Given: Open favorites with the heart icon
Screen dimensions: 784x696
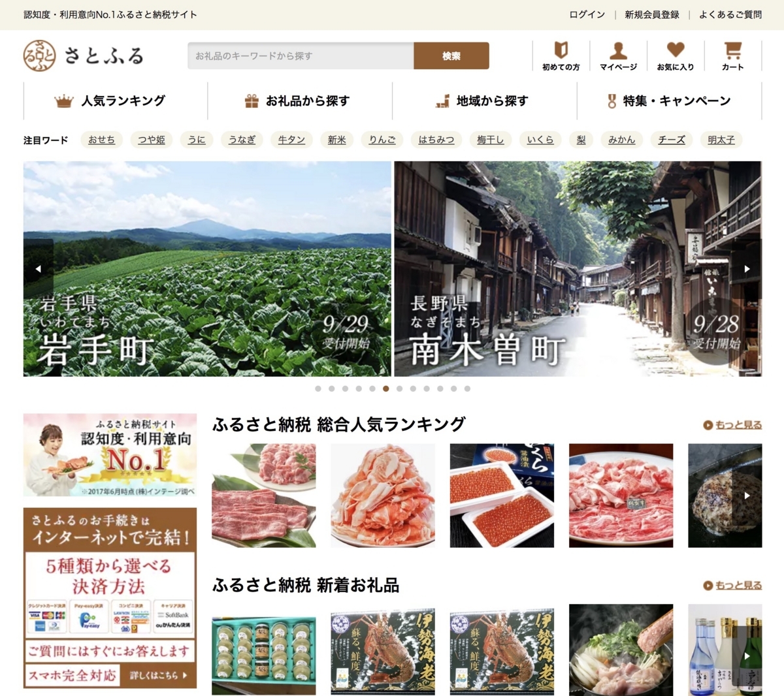Looking at the screenshot, I should point(676,50).
